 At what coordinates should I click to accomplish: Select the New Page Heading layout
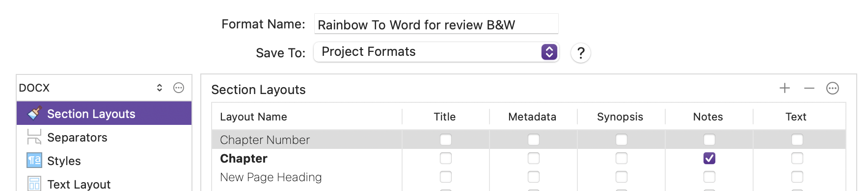529,177
